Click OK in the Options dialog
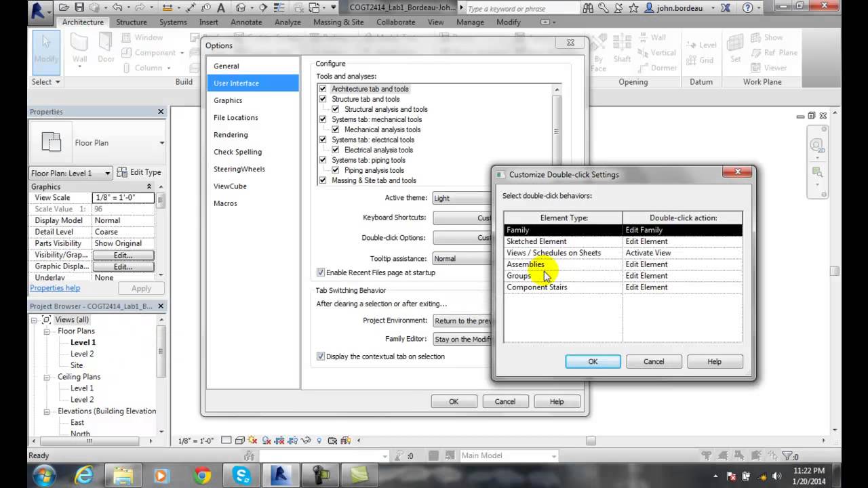Viewport: 868px width, 488px height. 454,401
